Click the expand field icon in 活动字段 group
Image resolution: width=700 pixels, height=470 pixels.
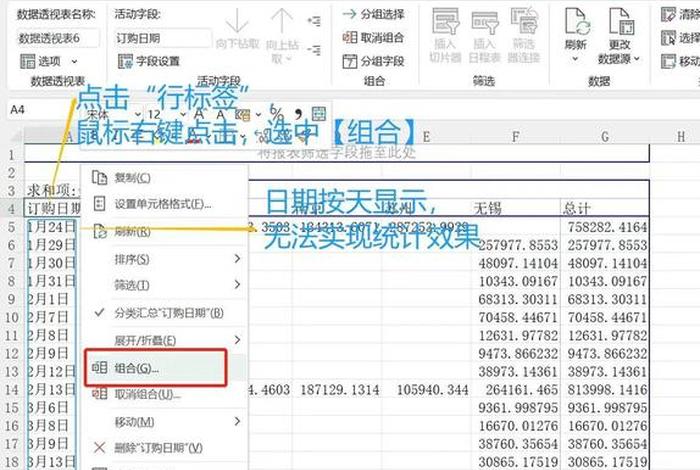[x=314, y=21]
